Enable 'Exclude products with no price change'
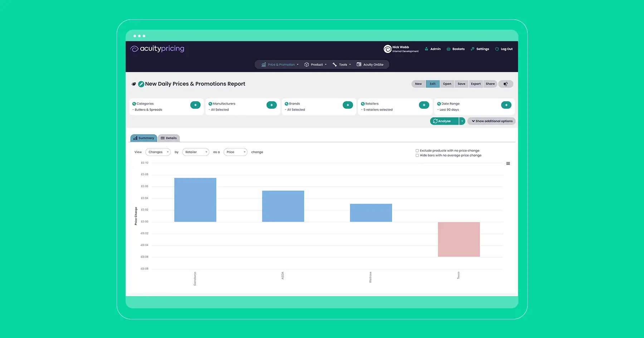This screenshot has width=644, height=338. pos(417,151)
